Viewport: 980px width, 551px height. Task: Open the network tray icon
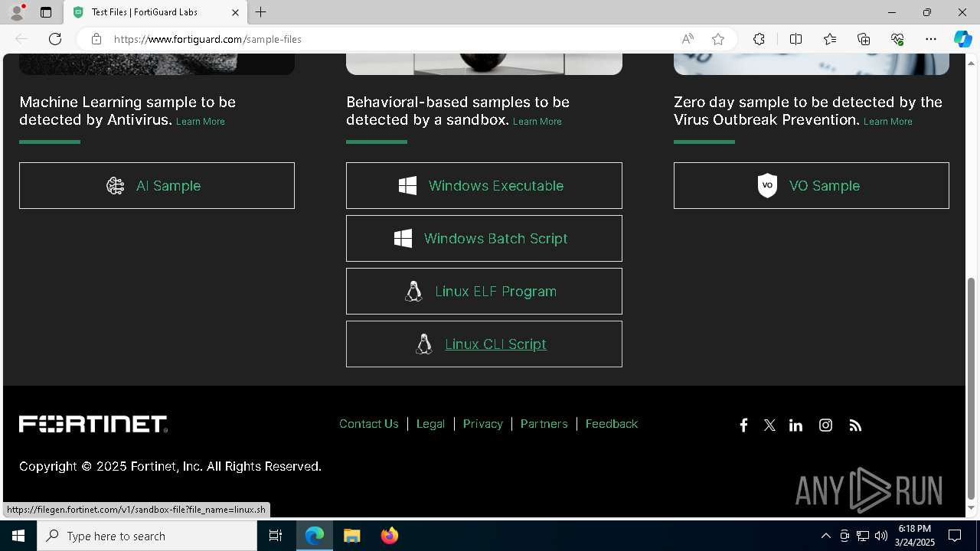tap(863, 536)
